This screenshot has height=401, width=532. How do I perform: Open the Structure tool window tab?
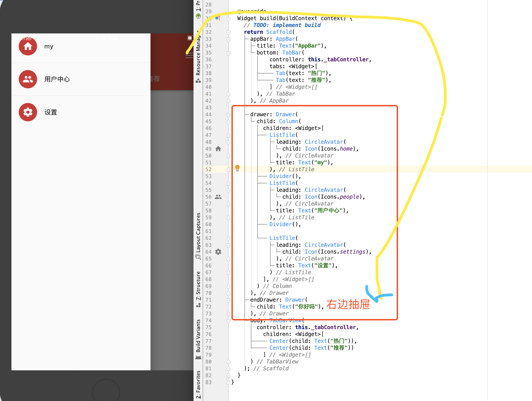[x=198, y=286]
